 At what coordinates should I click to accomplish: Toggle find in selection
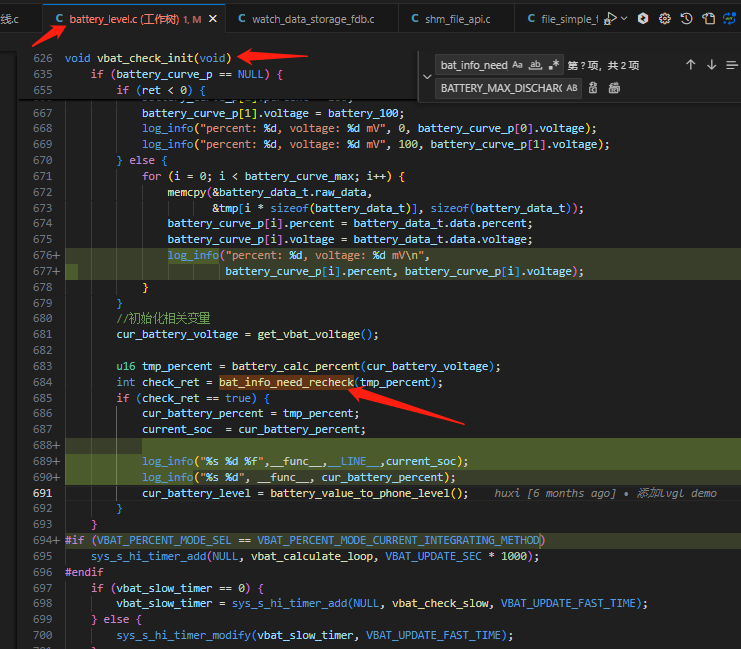(x=732, y=65)
